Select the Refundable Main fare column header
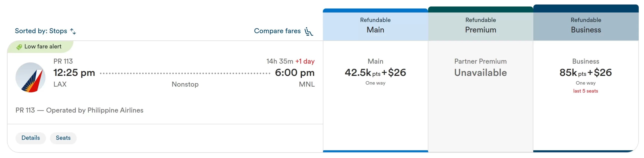 [x=375, y=25]
